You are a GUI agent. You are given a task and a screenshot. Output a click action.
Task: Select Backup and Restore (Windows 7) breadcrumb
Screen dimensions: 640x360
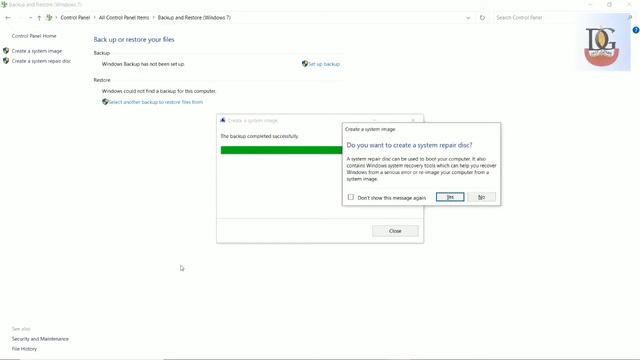point(194,18)
